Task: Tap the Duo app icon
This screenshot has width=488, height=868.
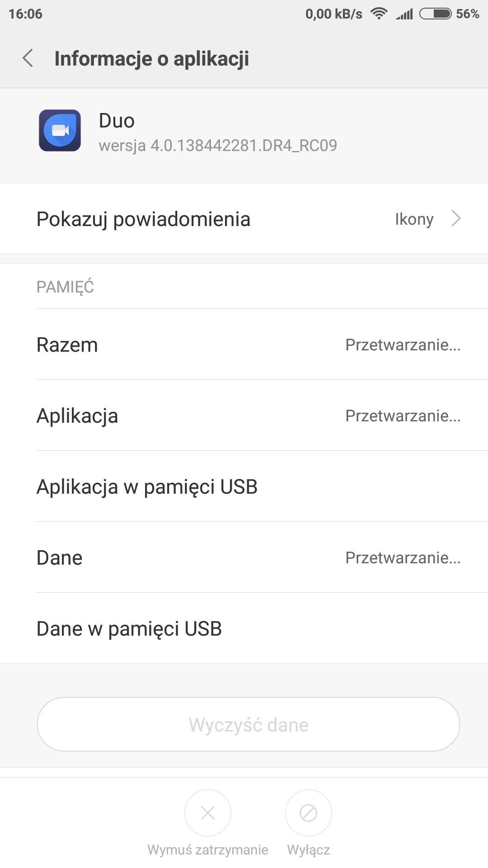Action: pos(60,130)
